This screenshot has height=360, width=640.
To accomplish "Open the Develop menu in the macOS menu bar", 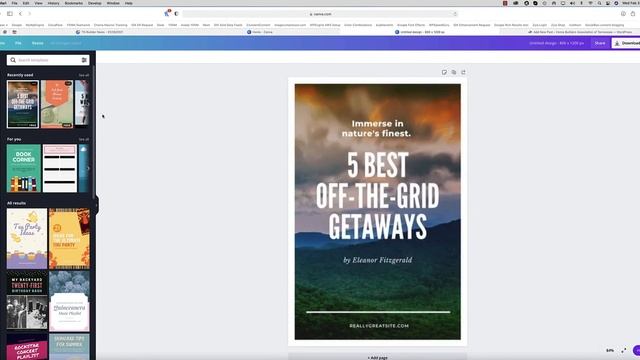I will 95,3.
